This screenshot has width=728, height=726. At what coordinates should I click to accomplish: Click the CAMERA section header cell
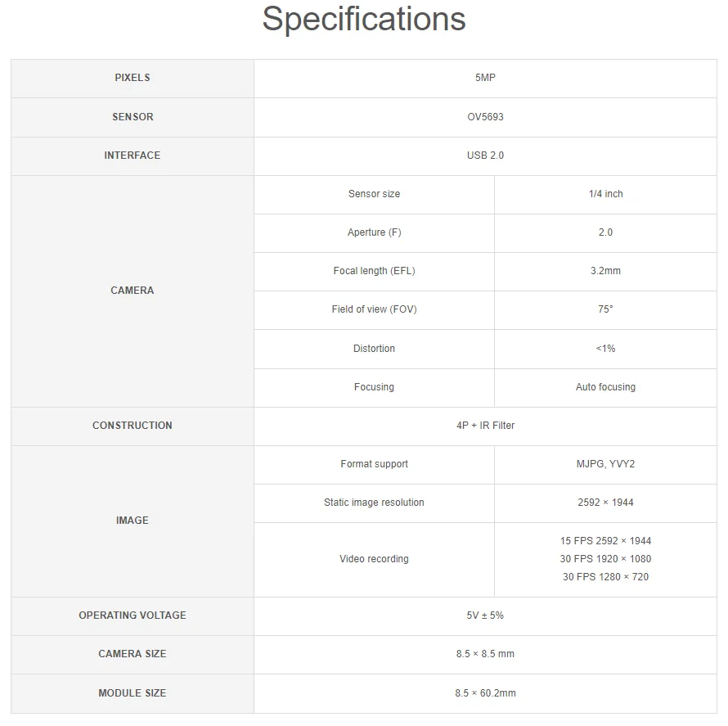133,291
